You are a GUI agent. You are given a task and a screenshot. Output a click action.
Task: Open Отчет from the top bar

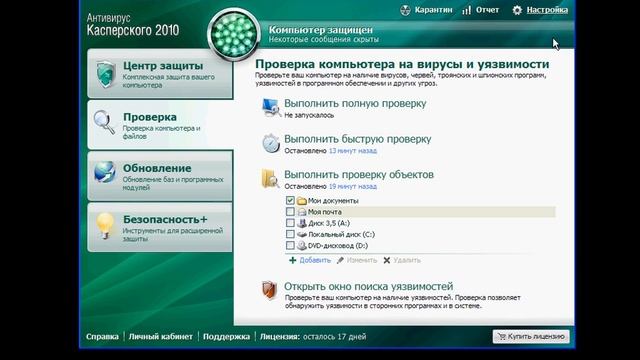487,10
